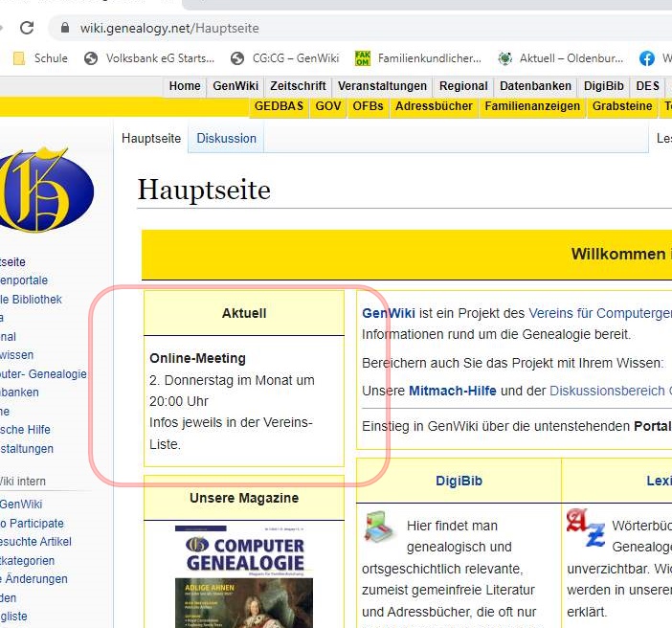This screenshot has height=628, width=672.
Task: Open the Datenbanken menu item
Action: click(x=535, y=86)
